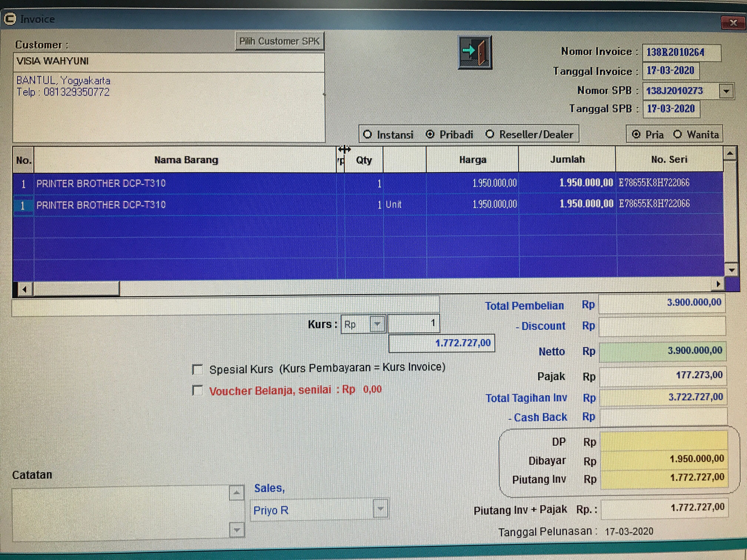This screenshot has width=747, height=560.
Task: Open the Sales person dropdown
Action: click(381, 509)
